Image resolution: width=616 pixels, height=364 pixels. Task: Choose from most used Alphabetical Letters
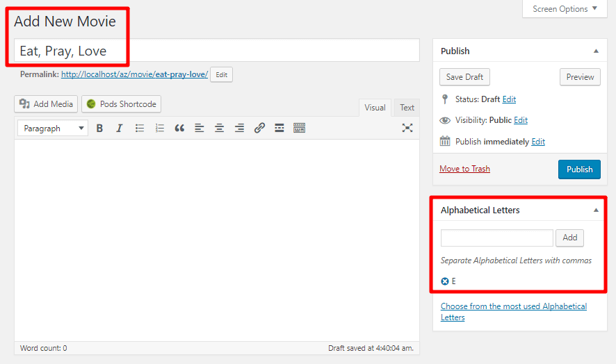514,312
